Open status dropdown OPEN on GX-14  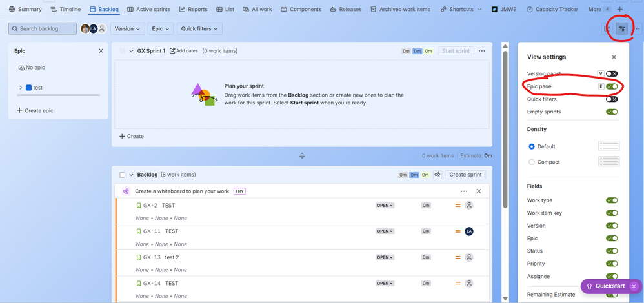pos(385,283)
